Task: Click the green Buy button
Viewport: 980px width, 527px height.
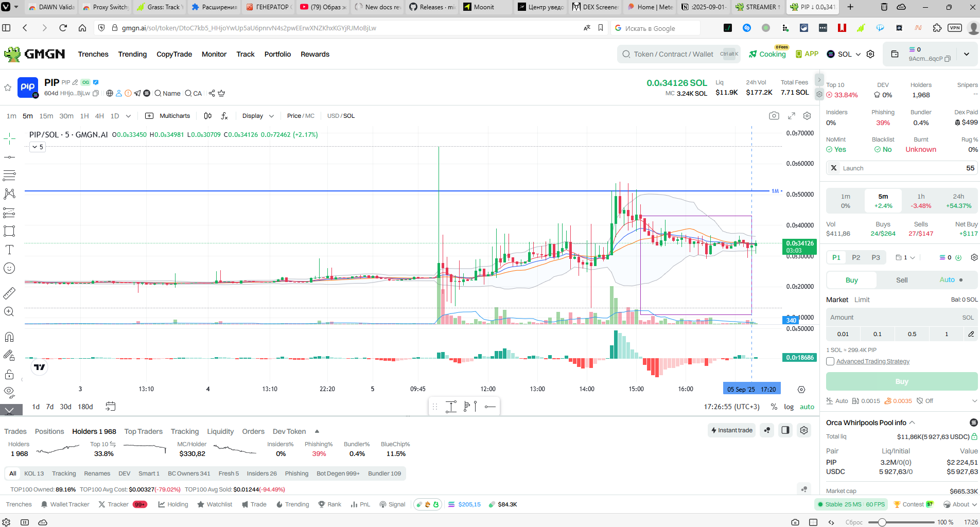Action: click(902, 381)
